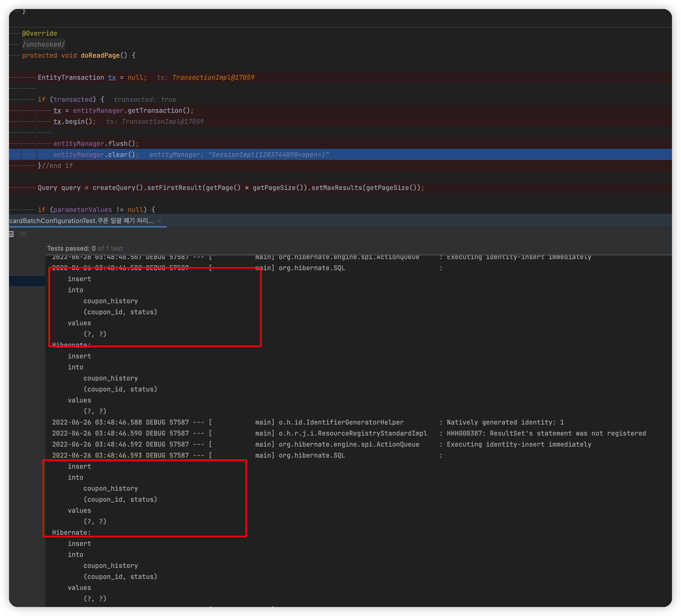Click the 'transacted: true' inline value hint

pyautogui.click(x=145, y=99)
